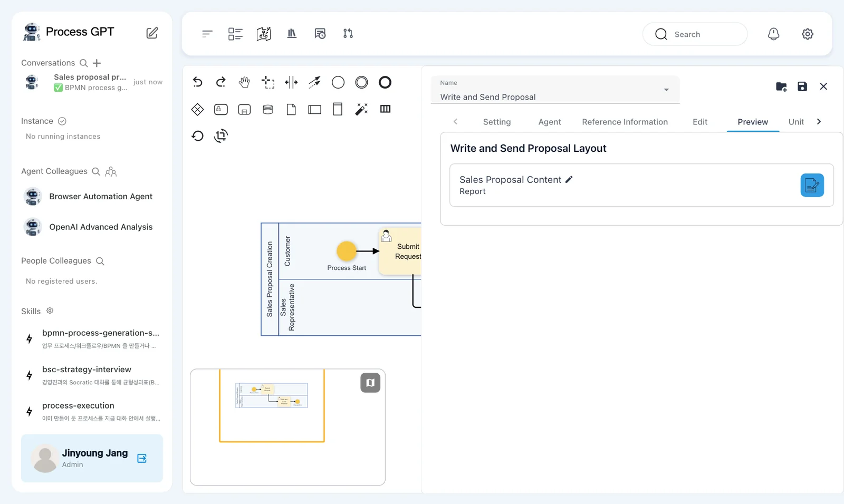Select the Preview tab
The height and width of the screenshot is (504, 844).
click(x=753, y=122)
